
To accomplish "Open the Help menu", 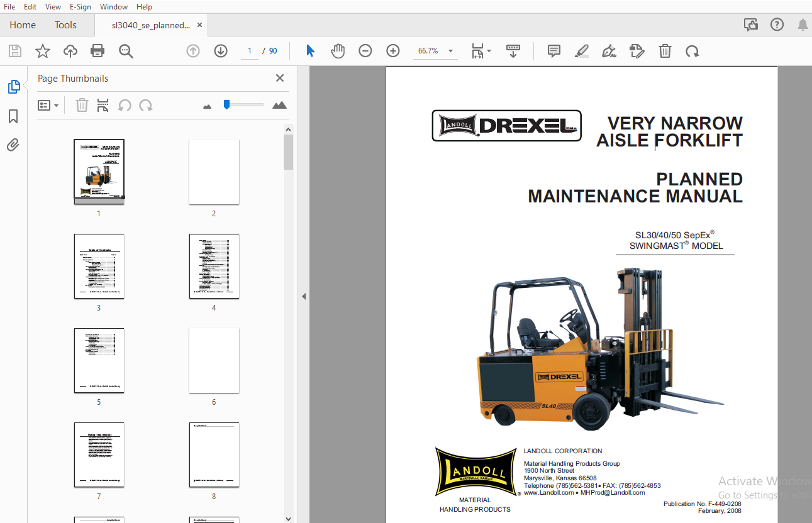I will coord(144,6).
